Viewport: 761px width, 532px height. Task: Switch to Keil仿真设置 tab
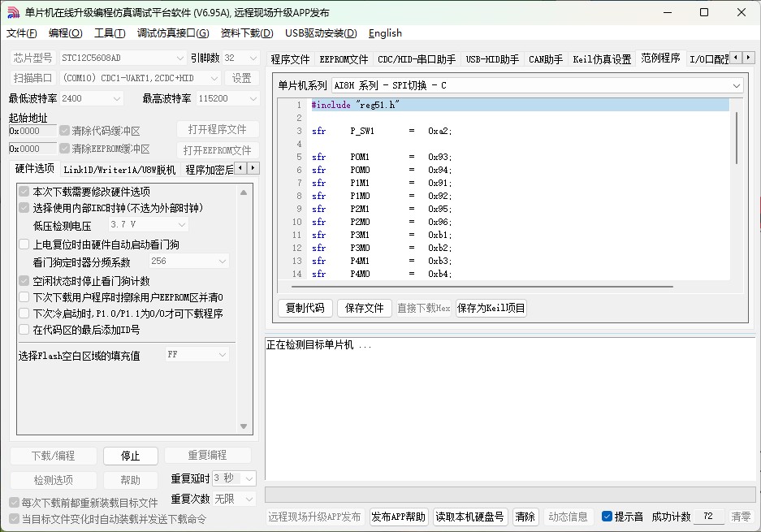click(602, 59)
